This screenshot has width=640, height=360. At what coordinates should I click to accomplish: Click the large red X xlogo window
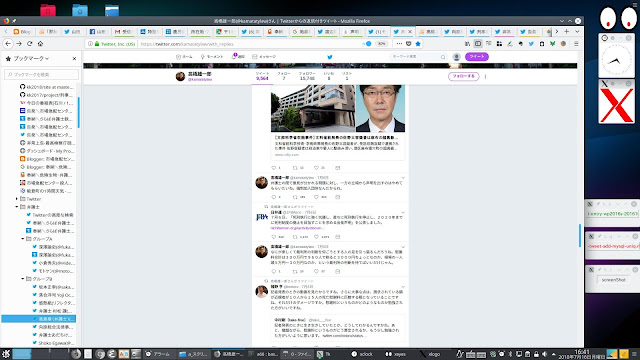617,105
